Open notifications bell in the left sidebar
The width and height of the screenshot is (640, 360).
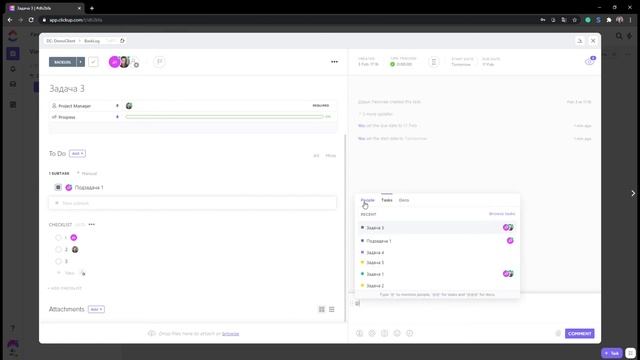13,69
